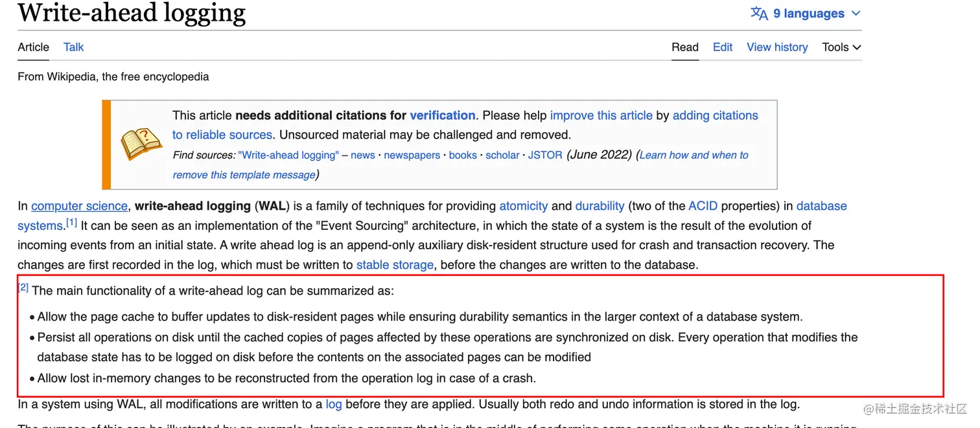The width and height of the screenshot is (980, 428).
Task: Click the Write-ahead logging page title
Action: [x=132, y=12]
